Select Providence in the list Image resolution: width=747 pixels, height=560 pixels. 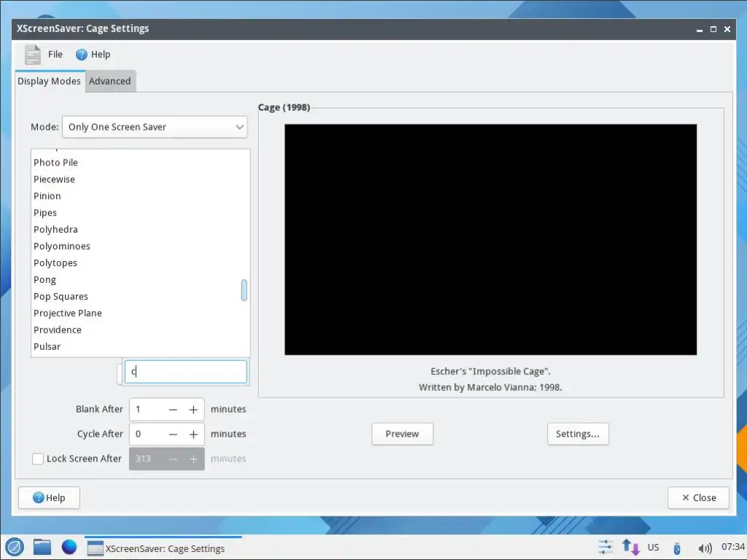tap(140, 330)
